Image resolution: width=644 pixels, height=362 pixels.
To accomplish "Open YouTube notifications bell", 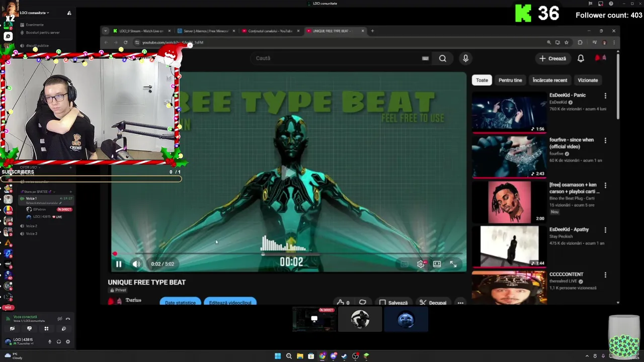I will (x=581, y=58).
